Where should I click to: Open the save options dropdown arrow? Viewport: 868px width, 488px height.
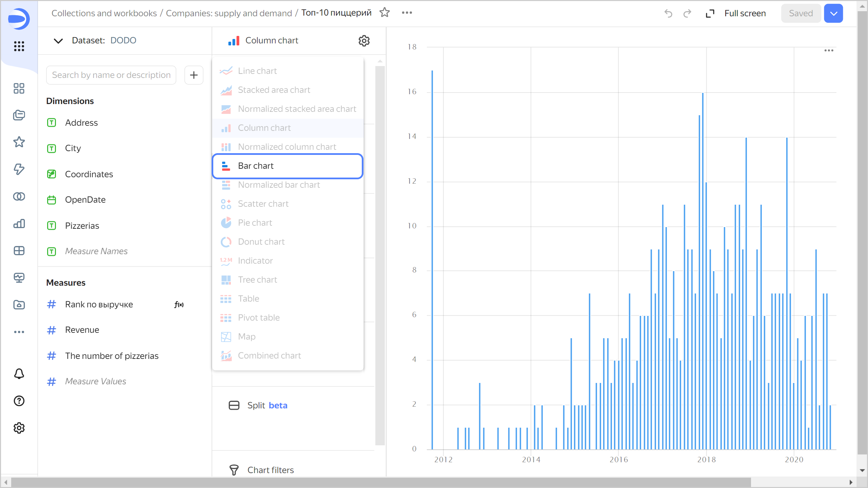click(x=833, y=14)
